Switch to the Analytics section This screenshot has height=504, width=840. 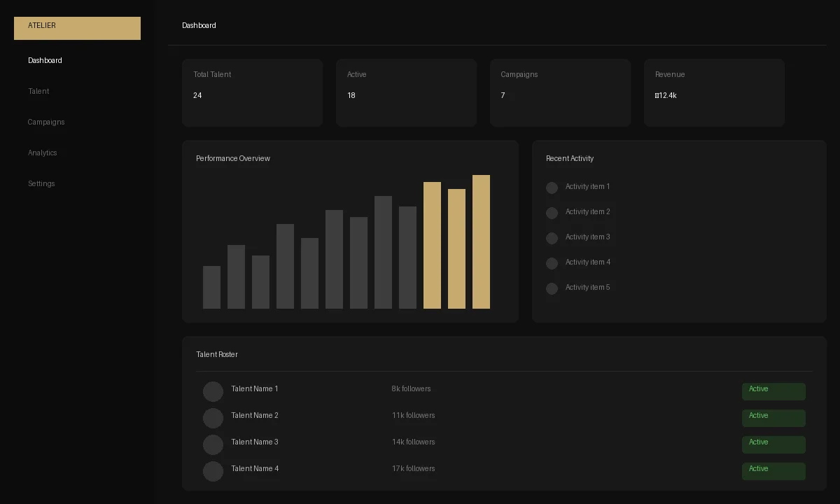click(x=42, y=153)
